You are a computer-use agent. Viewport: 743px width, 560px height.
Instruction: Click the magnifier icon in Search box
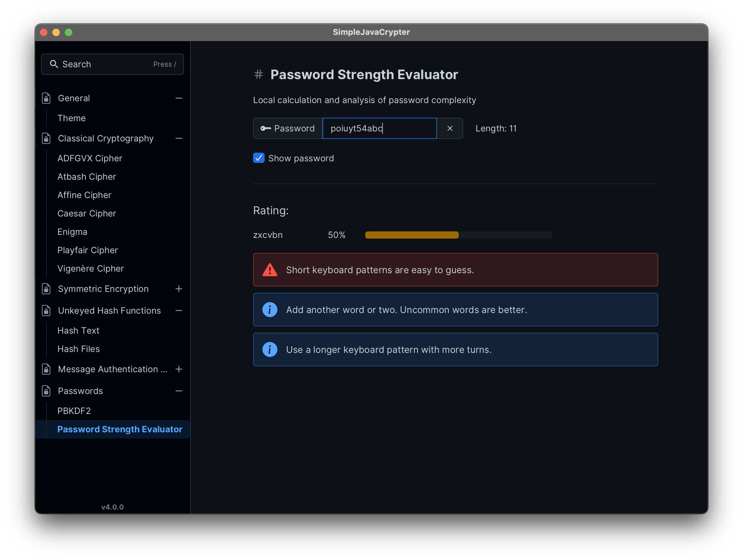coord(54,64)
